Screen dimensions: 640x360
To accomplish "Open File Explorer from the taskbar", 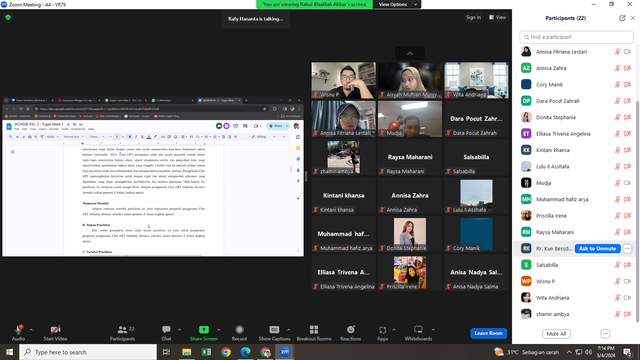I will (187, 352).
